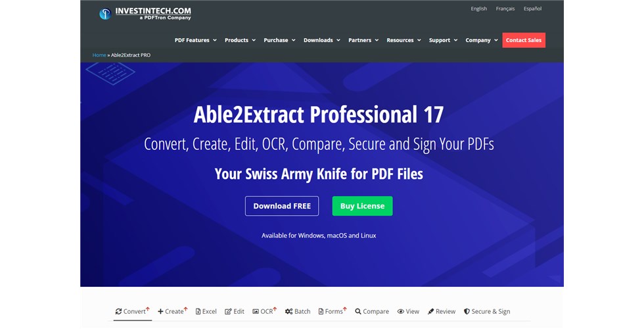Select the Forms tab document icon
Screen dimensions: 644x329
321,312
